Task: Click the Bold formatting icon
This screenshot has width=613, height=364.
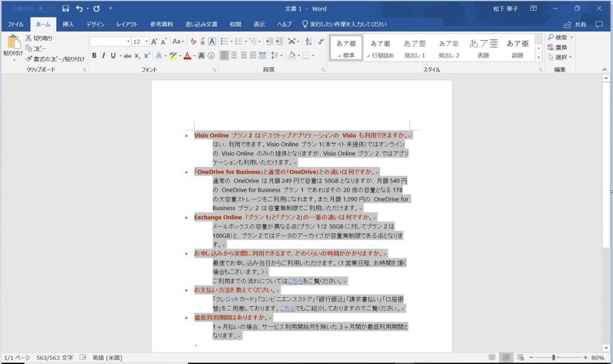Action: (94, 56)
